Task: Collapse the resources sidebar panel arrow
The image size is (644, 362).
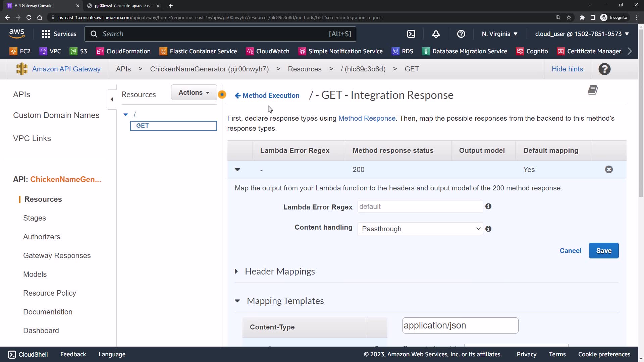Action: coord(112,99)
